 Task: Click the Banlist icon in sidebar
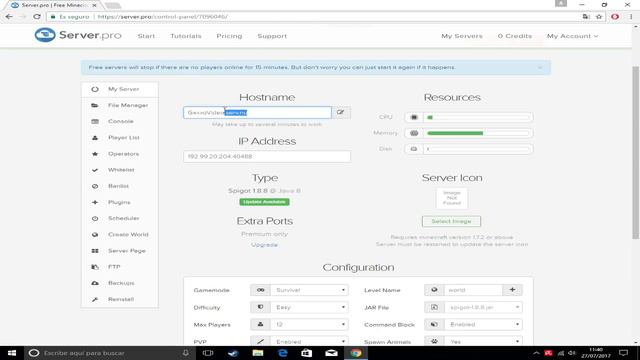tap(95, 186)
